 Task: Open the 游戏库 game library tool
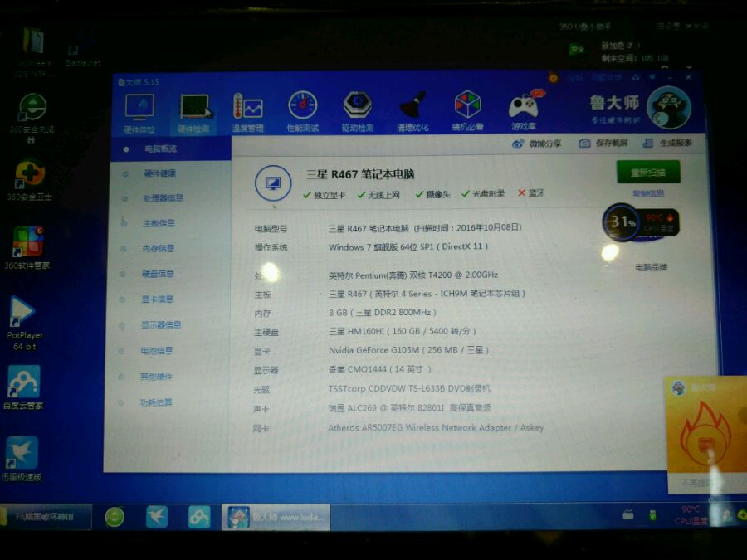[x=524, y=110]
